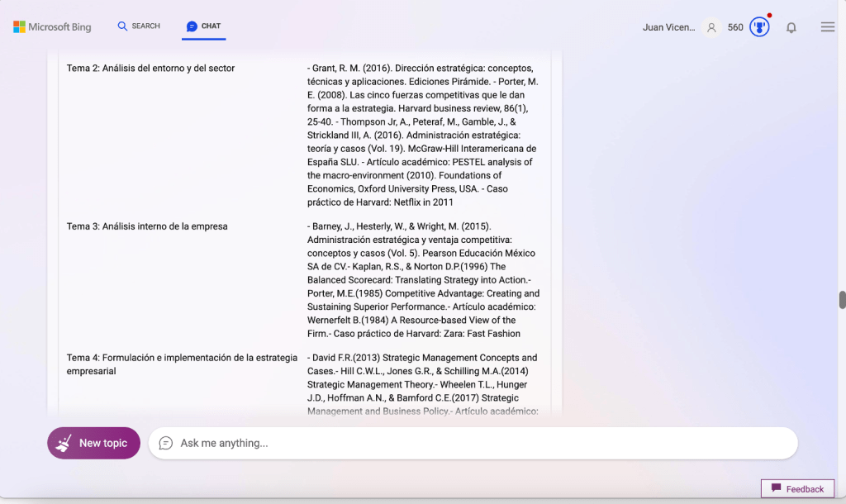Click the 560 rewards points count
The height and width of the screenshot is (504, 846).
coord(735,27)
